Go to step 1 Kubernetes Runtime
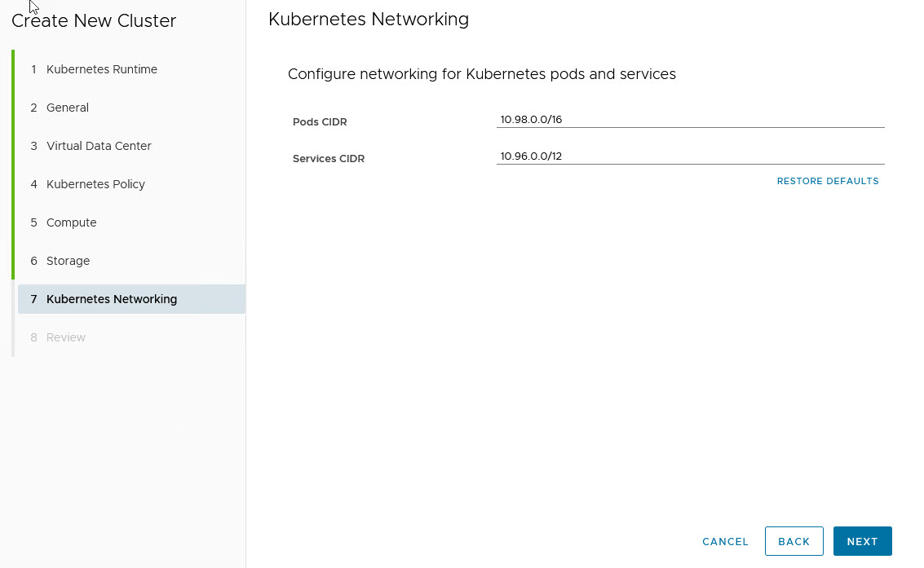The width and height of the screenshot is (924, 568). 101,69
